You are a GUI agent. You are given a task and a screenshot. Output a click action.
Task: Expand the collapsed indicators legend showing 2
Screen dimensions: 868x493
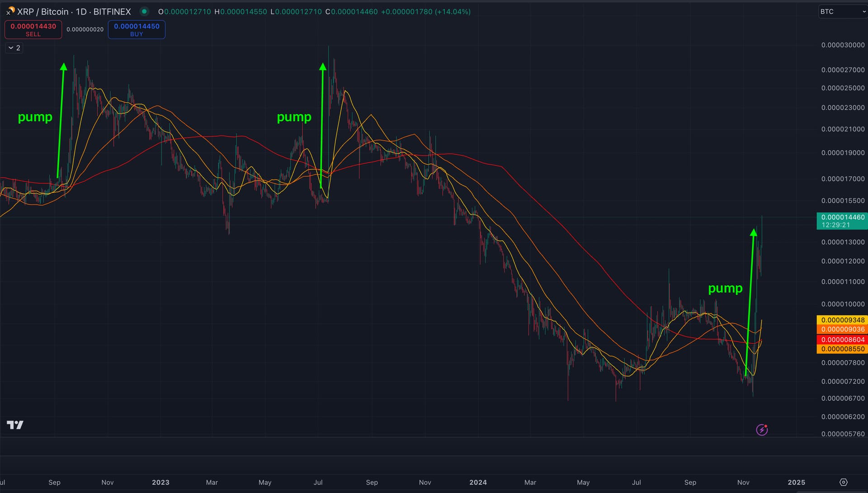point(14,48)
